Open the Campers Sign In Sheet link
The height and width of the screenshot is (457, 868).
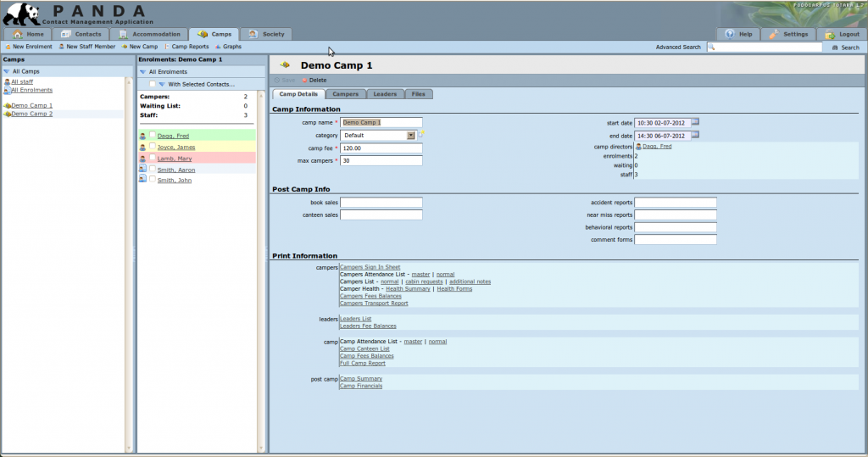click(x=370, y=267)
